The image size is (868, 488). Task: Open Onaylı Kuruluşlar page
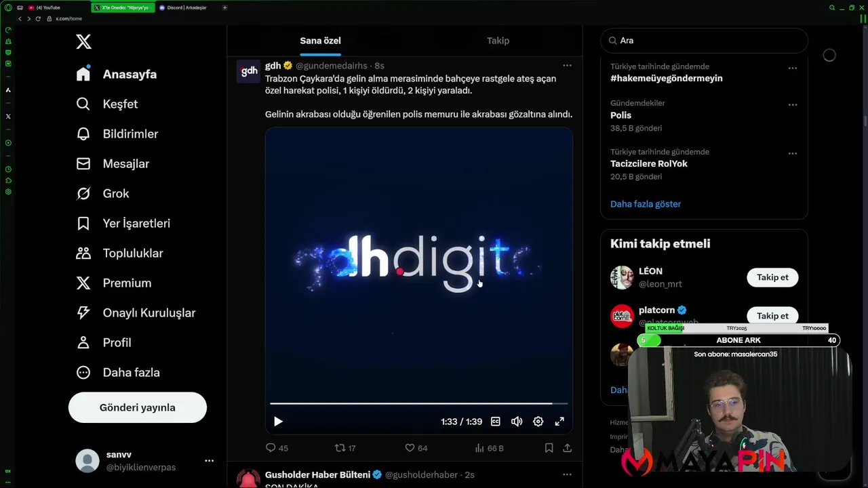(136, 312)
